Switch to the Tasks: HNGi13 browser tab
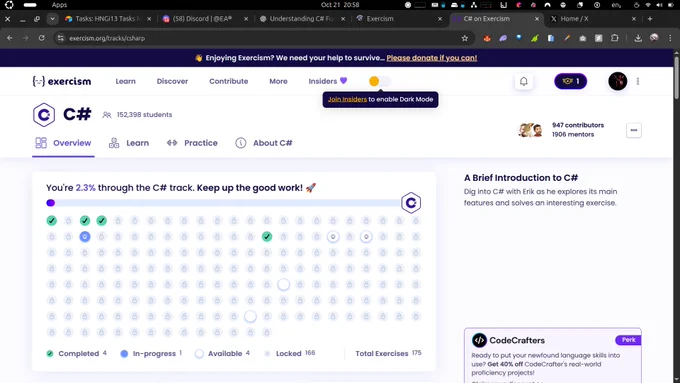 (108, 19)
